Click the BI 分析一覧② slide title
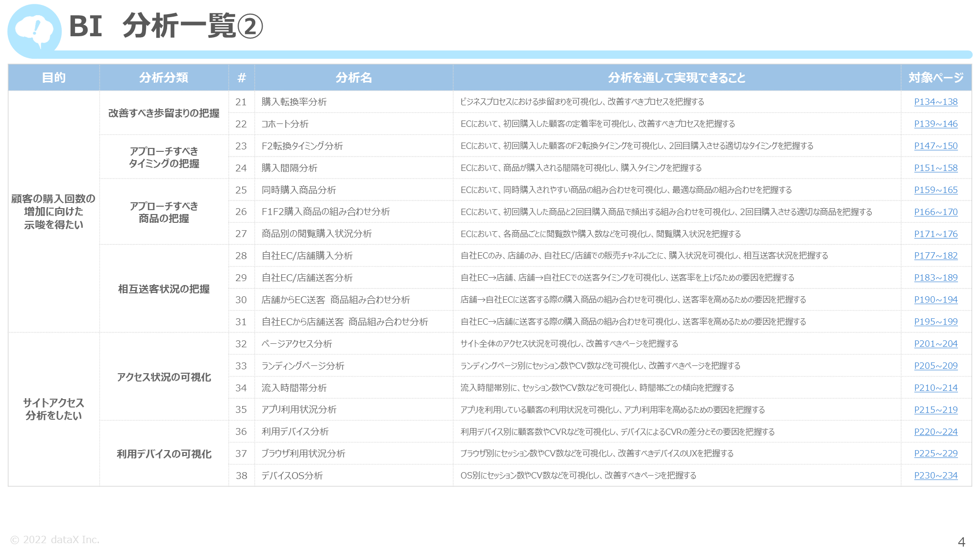 click(166, 26)
